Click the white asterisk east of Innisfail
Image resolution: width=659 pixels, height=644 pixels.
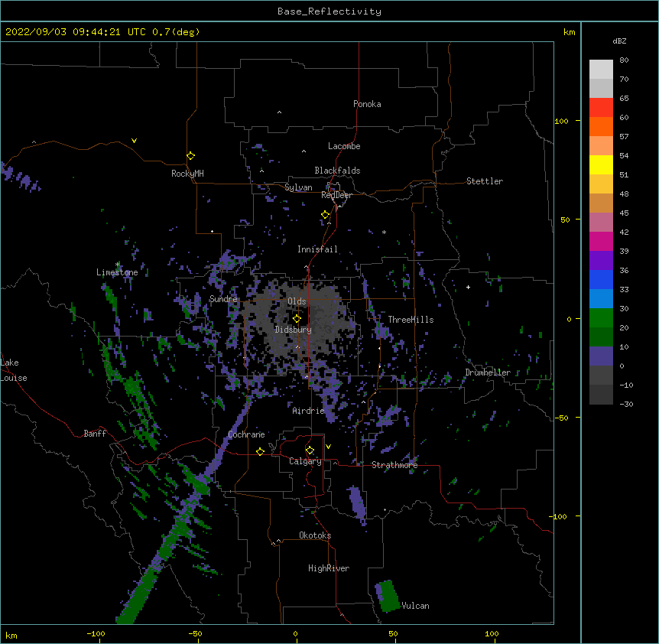tap(384, 233)
